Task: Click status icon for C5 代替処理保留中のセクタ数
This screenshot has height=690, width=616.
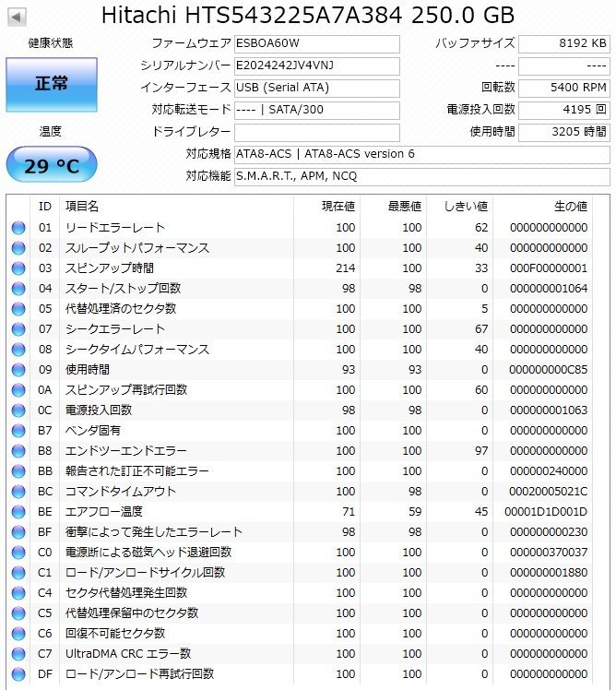Action: [x=18, y=613]
